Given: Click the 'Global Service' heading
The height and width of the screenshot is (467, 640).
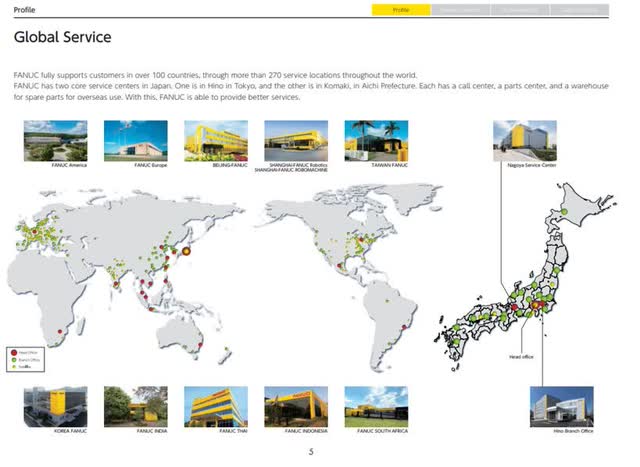Looking at the screenshot, I should click(62, 37).
